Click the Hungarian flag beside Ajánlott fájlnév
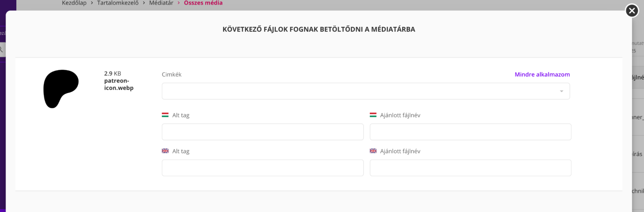 point(373,115)
